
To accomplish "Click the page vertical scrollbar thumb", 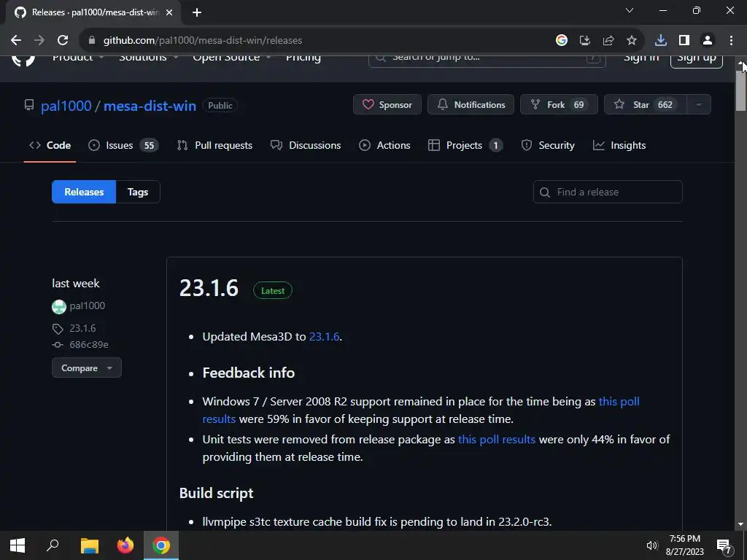I will (740, 91).
